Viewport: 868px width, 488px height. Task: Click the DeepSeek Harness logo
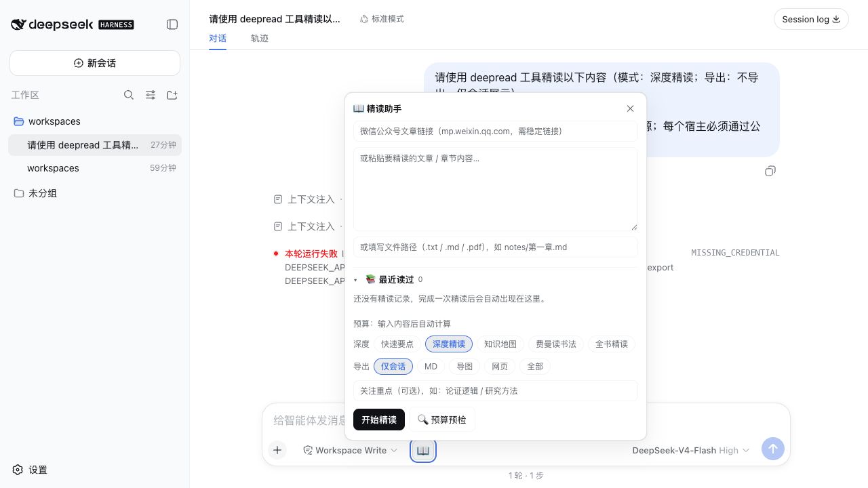click(73, 24)
